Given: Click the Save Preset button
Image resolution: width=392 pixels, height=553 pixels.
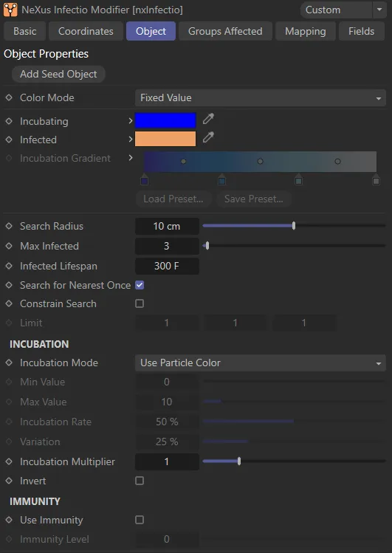Looking at the screenshot, I should [x=254, y=199].
